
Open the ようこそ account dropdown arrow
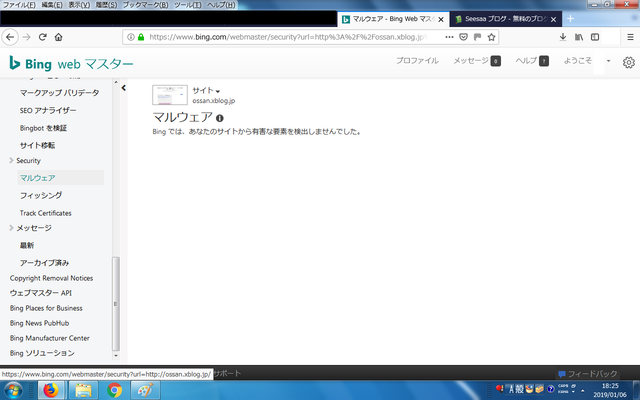tap(608, 61)
